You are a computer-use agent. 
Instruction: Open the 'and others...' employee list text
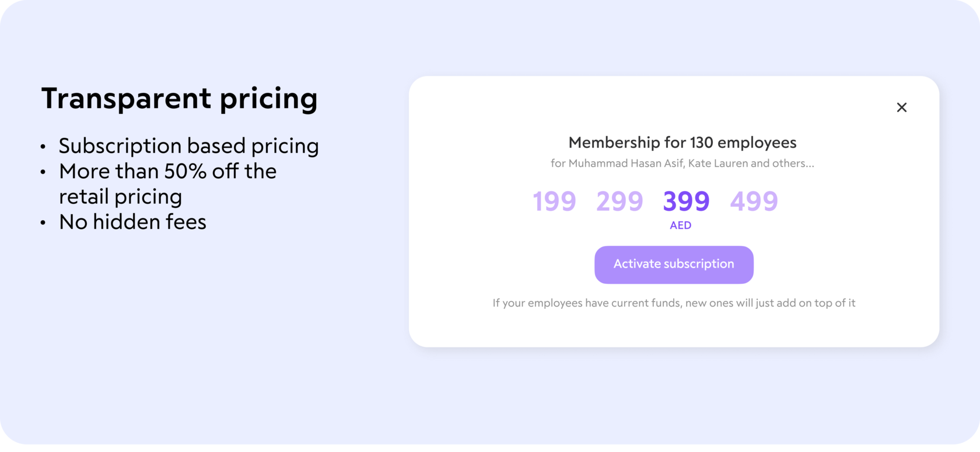[x=782, y=164]
